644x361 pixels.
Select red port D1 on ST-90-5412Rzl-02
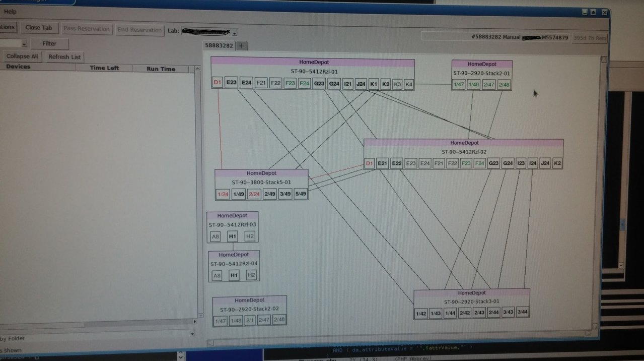click(370, 163)
